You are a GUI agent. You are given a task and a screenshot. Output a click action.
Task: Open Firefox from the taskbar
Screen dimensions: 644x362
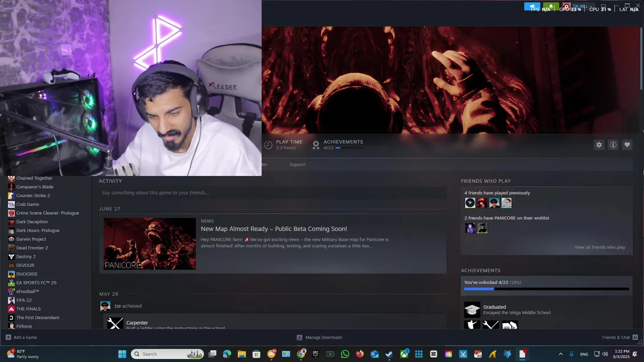[360, 354]
